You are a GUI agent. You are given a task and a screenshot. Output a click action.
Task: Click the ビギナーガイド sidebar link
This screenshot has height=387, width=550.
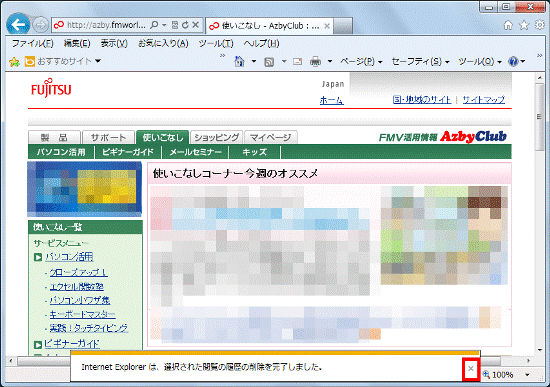tap(72, 344)
